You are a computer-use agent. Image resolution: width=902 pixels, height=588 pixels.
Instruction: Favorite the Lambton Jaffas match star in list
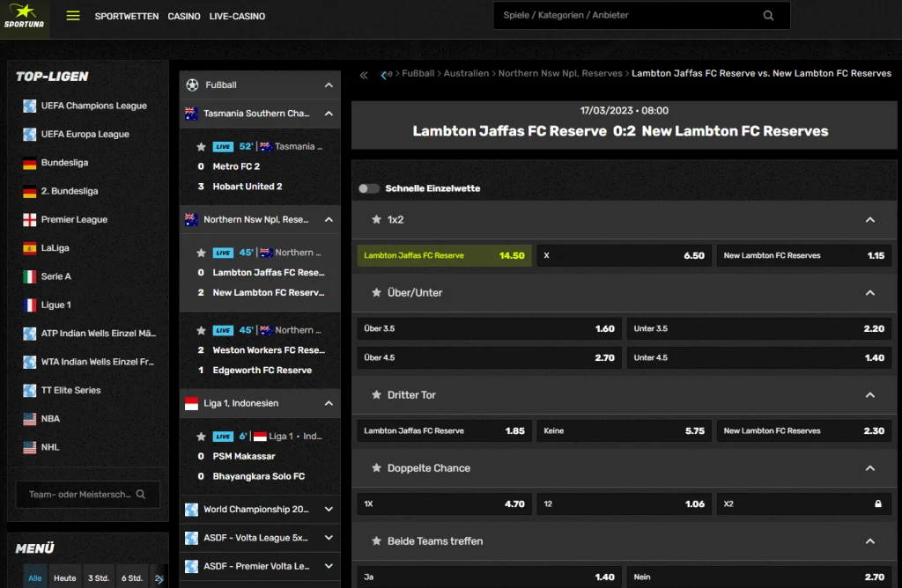pos(201,253)
